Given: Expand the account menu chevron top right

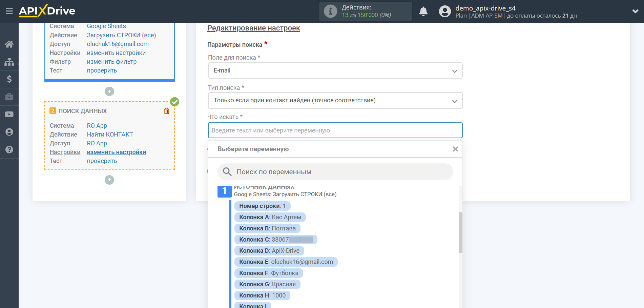Looking at the screenshot, I should [x=635, y=11].
